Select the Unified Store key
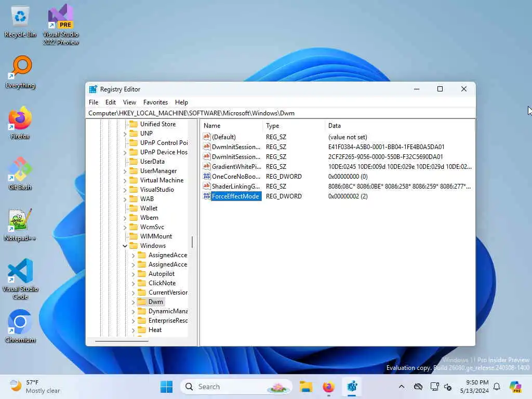 click(x=158, y=124)
